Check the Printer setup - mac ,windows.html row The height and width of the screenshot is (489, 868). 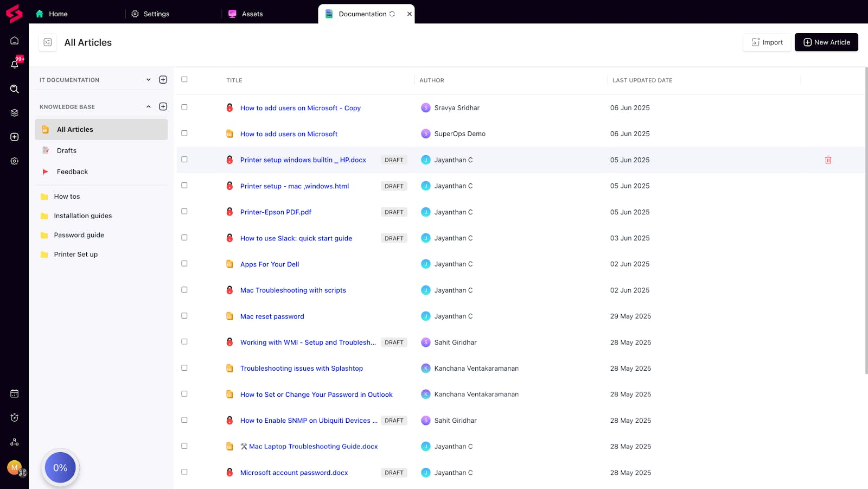(x=184, y=186)
